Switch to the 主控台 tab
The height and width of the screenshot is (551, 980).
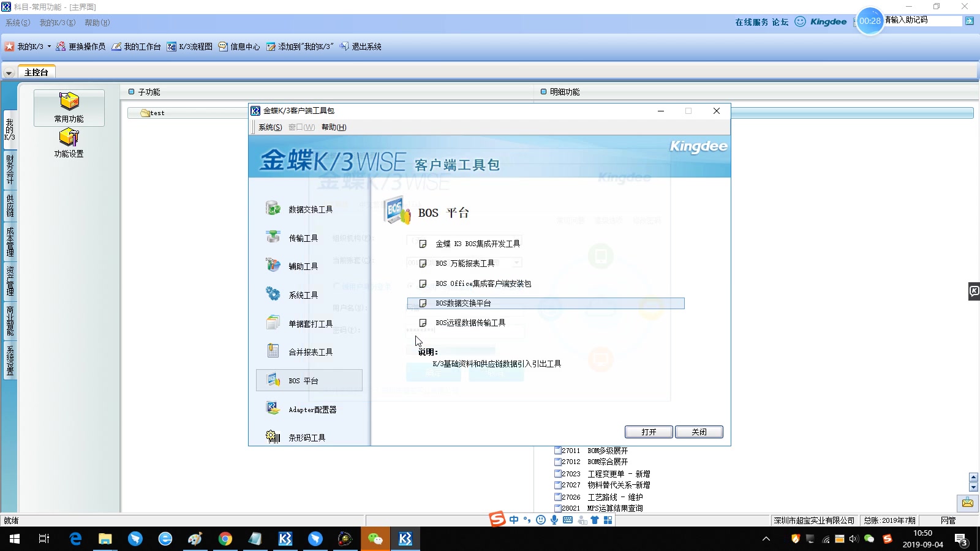coord(37,72)
